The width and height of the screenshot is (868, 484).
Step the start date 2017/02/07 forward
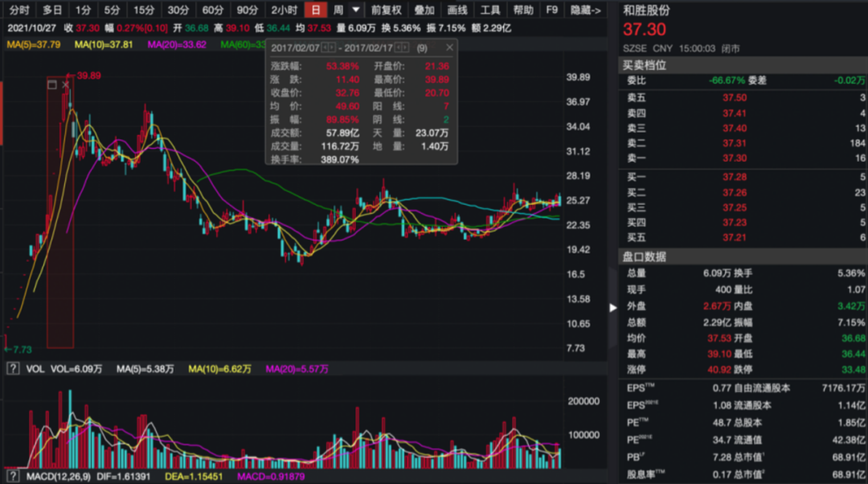(x=332, y=47)
